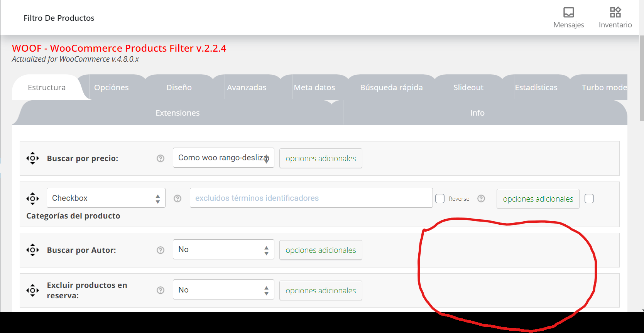Show help for Buscar por Autor

click(x=161, y=250)
